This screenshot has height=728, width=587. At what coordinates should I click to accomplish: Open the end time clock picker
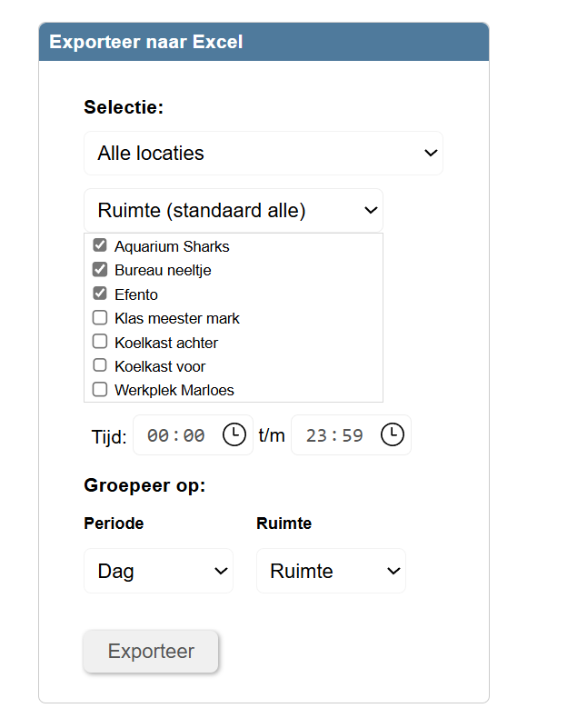392,435
